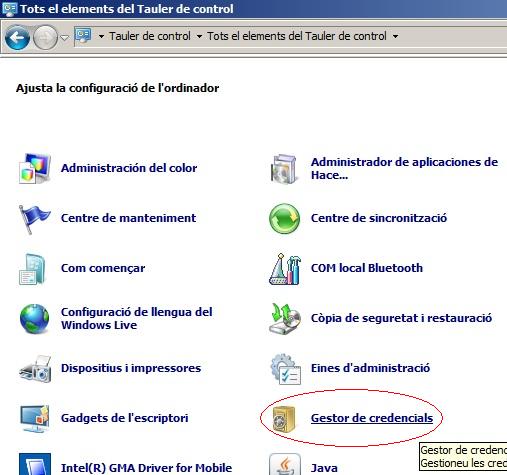The image size is (507, 475).
Task: Select Tauler de control breadcrumb
Action: (150, 36)
